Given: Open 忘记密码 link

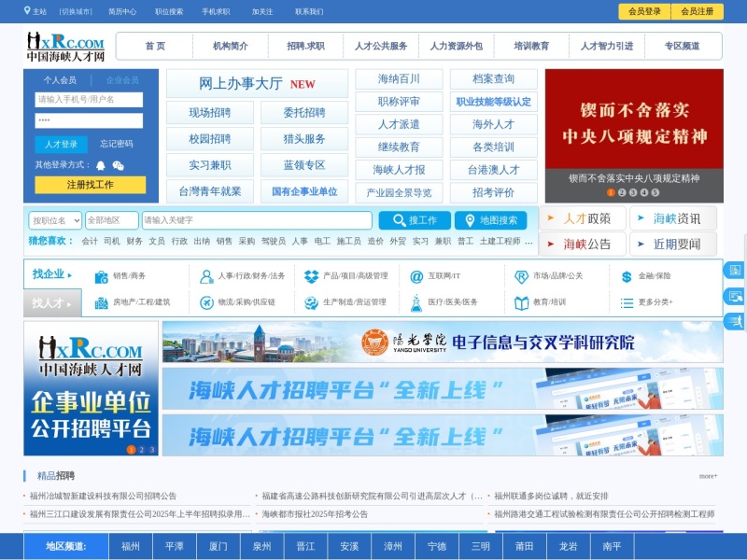Looking at the screenshot, I should click(x=117, y=144).
